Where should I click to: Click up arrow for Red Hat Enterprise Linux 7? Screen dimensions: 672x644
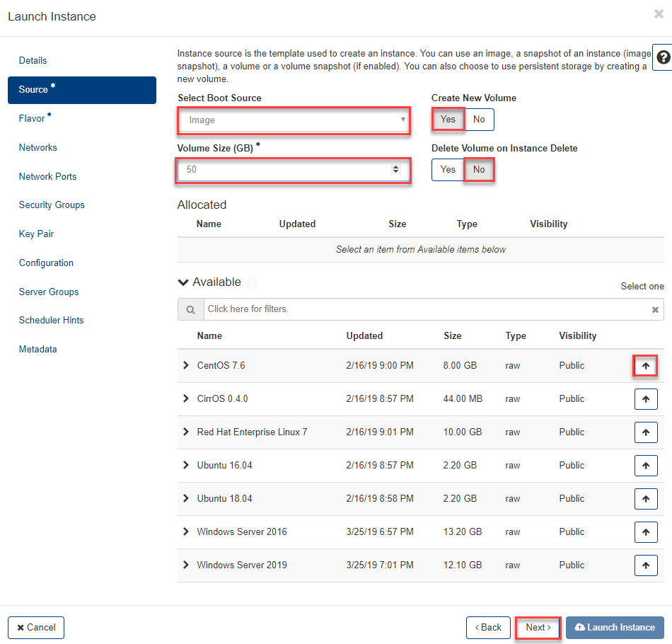pos(645,432)
